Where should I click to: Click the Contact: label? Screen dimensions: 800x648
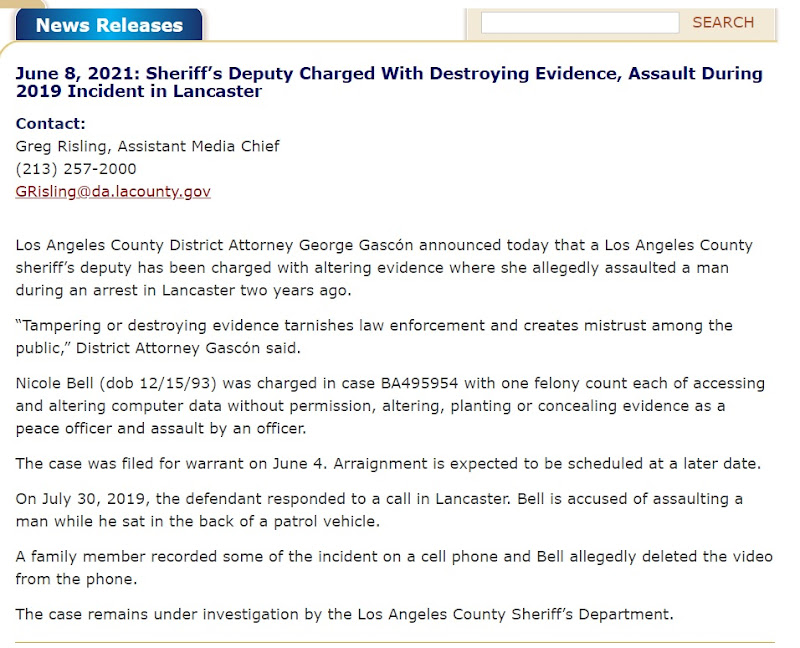51,123
